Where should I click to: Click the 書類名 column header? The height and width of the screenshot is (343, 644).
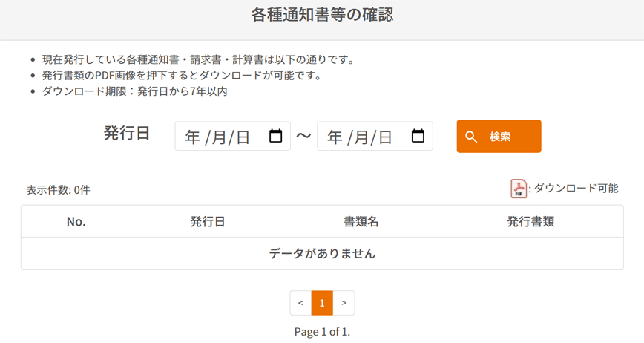[361, 221]
